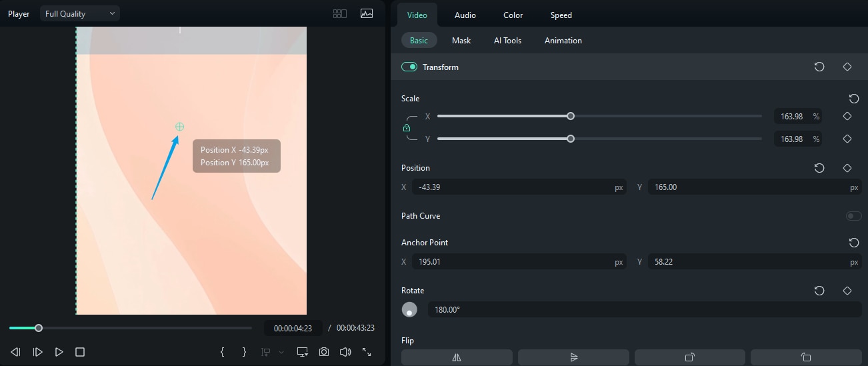The width and height of the screenshot is (868, 366).
Task: Flip the clip horizontally
Action: [457, 357]
